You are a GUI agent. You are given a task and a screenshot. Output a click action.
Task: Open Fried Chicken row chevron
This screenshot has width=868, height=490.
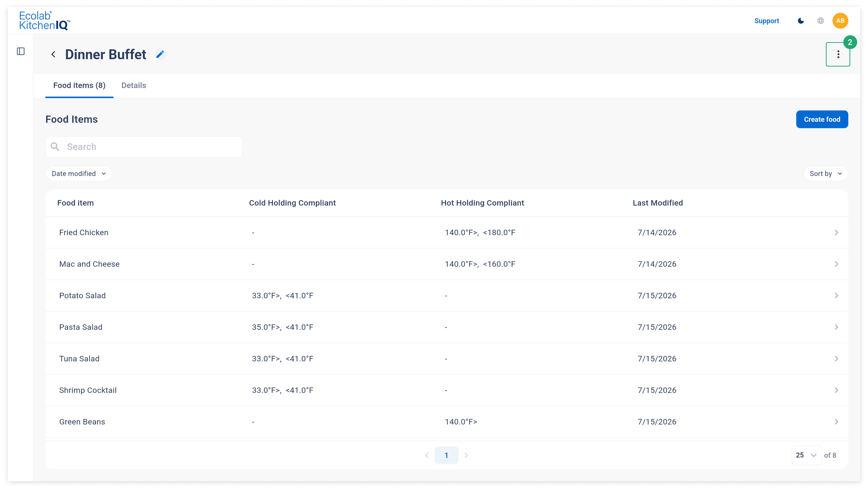836,232
